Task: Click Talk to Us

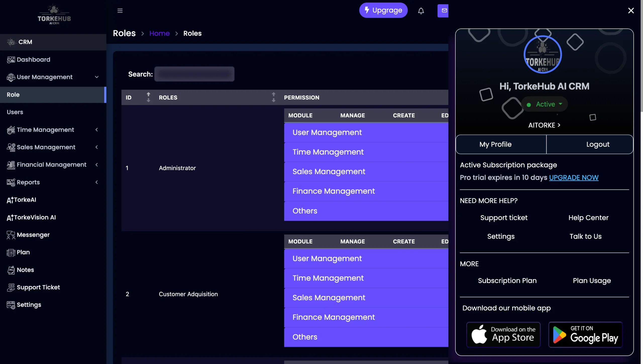Action: (585, 236)
